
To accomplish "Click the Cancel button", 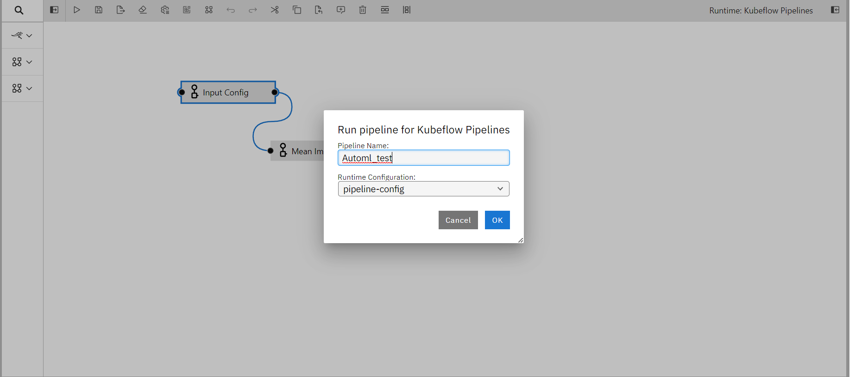I will pos(458,220).
